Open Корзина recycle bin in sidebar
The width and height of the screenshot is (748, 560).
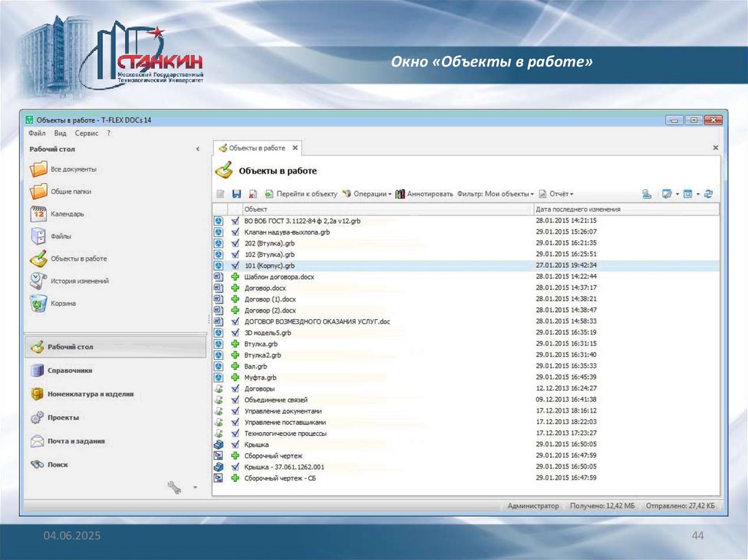pyautogui.click(x=38, y=303)
